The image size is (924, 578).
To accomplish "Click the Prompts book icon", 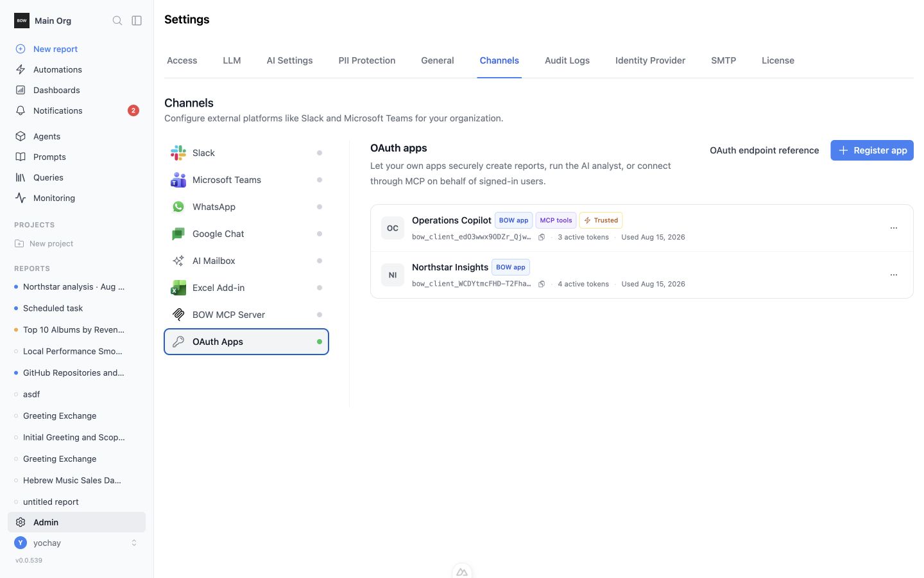I will 21,157.
